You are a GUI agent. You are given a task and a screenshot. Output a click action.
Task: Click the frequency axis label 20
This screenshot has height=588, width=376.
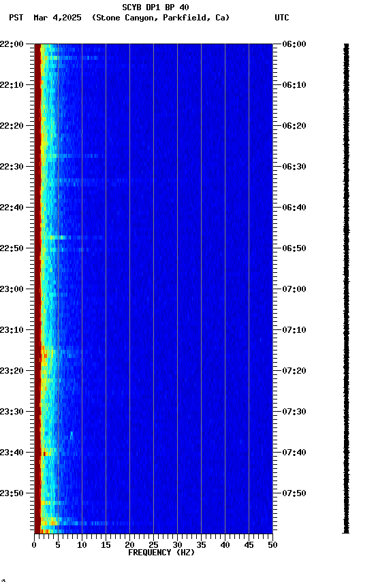click(129, 545)
